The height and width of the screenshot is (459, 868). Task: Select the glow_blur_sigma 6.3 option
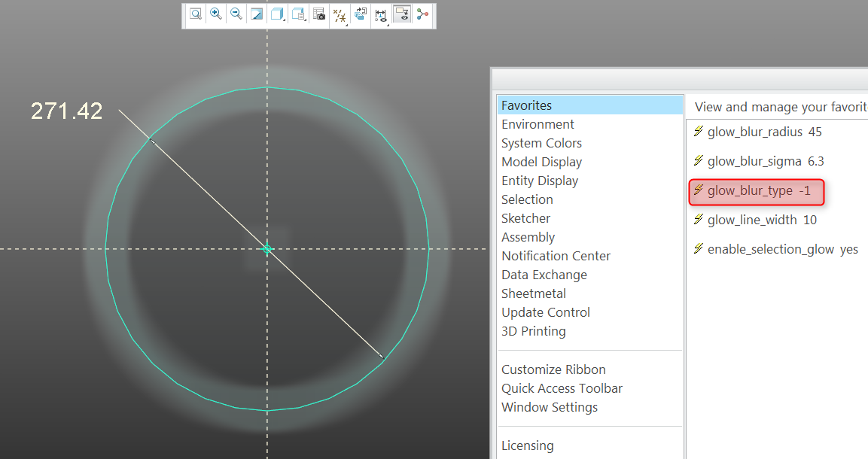click(x=758, y=161)
